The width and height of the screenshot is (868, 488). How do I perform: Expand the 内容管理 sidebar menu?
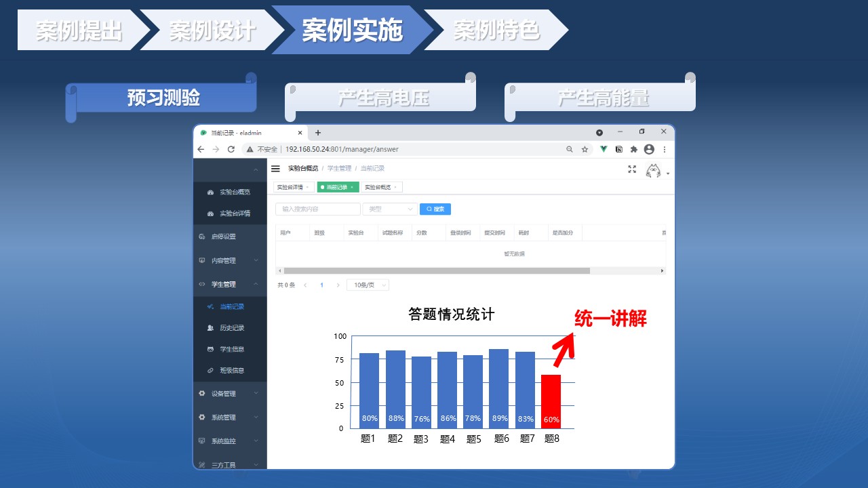pyautogui.click(x=229, y=260)
